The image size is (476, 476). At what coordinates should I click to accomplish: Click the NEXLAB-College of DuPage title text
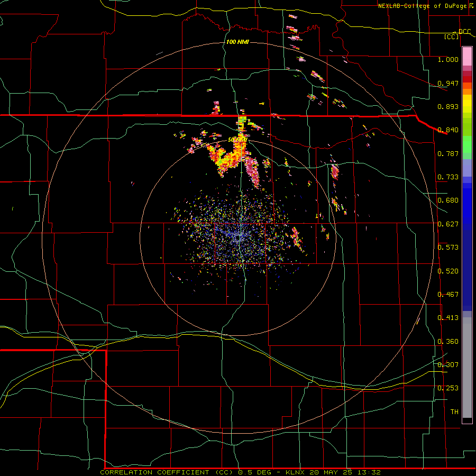tap(422, 6)
